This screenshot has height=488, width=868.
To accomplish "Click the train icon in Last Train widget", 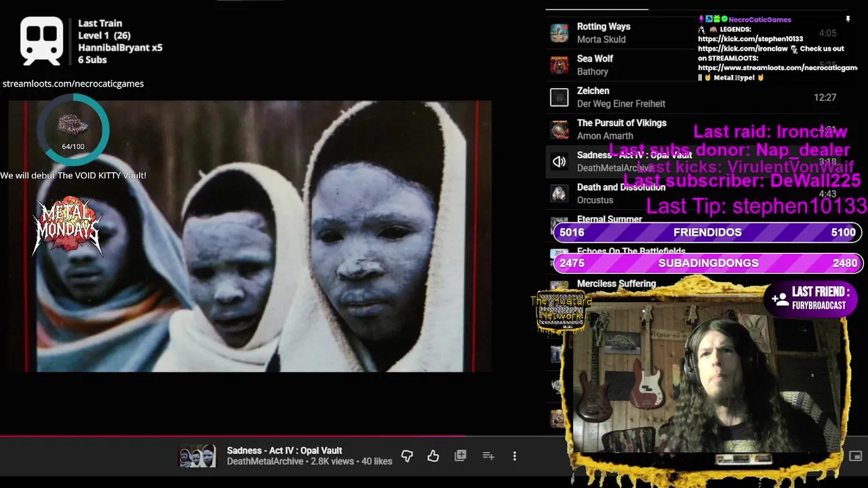I will (x=42, y=41).
